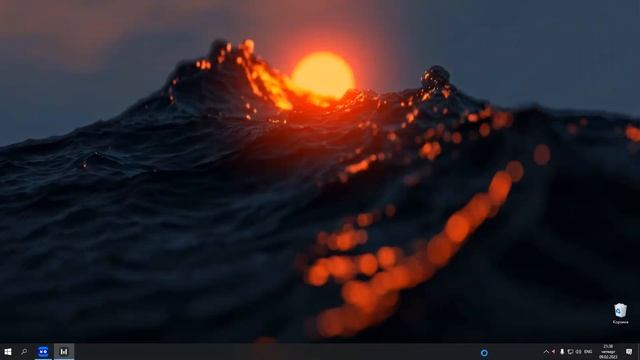Image resolution: width=640 pixels, height=360 pixels.
Task: Open the notification center icon
Action: pyautogui.click(x=629, y=351)
